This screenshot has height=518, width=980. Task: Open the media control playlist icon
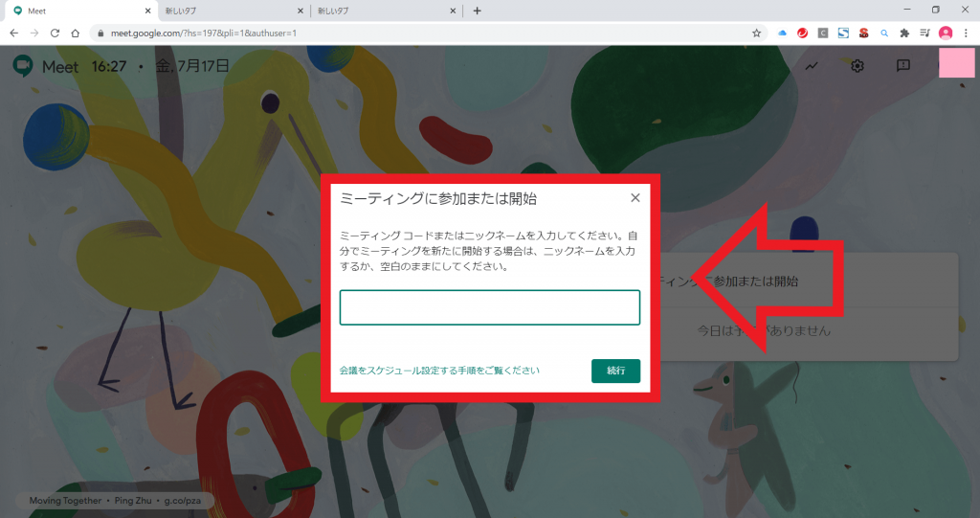[x=925, y=34]
